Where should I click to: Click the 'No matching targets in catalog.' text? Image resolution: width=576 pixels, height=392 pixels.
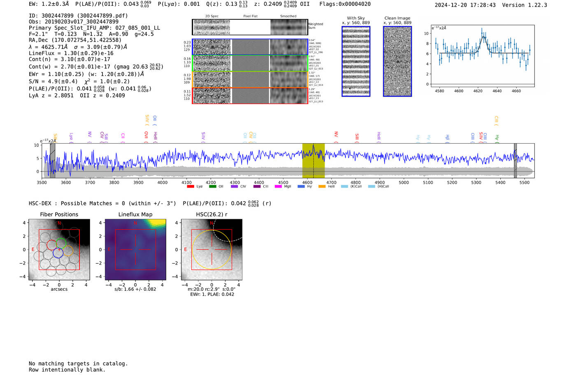(78, 364)
